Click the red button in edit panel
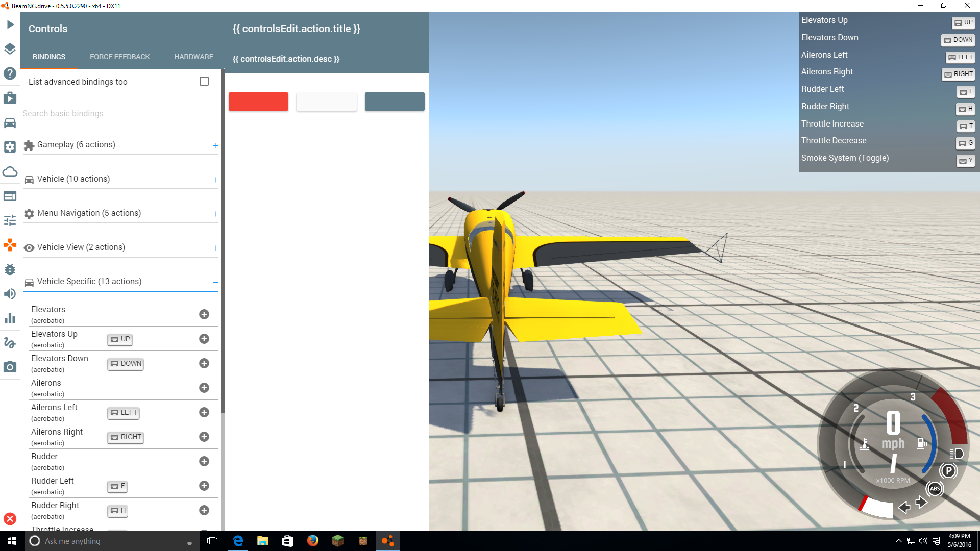 click(258, 102)
